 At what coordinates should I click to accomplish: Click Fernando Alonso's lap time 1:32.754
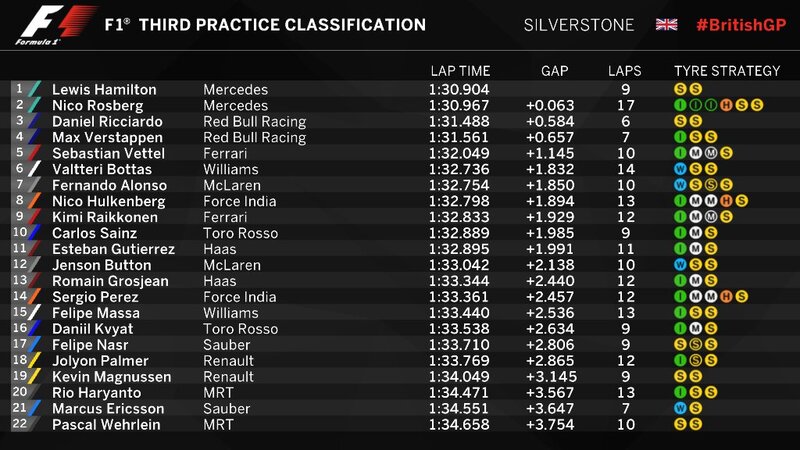pyautogui.click(x=460, y=185)
